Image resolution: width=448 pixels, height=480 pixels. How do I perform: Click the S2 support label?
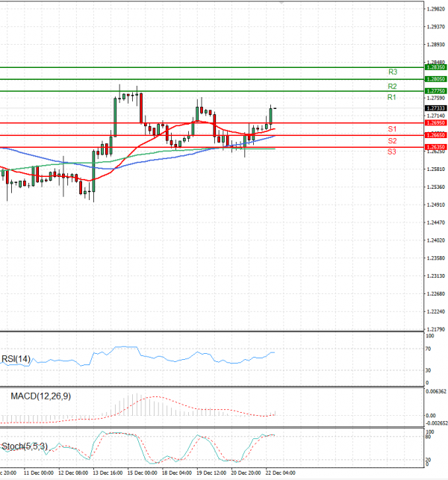[392, 141]
